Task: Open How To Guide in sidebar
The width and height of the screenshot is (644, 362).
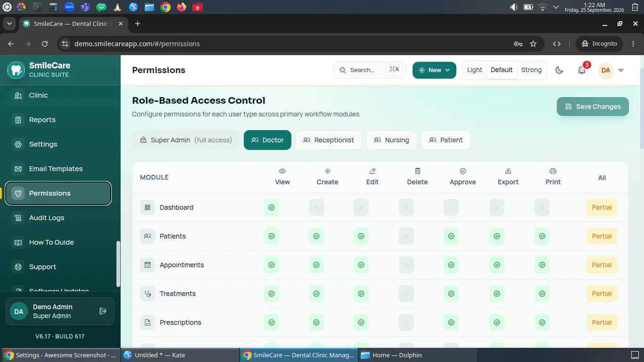Action: [x=58, y=242]
